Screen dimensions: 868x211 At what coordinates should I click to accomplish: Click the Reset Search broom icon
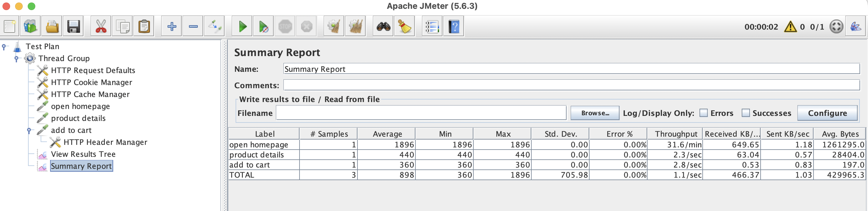coord(405,26)
